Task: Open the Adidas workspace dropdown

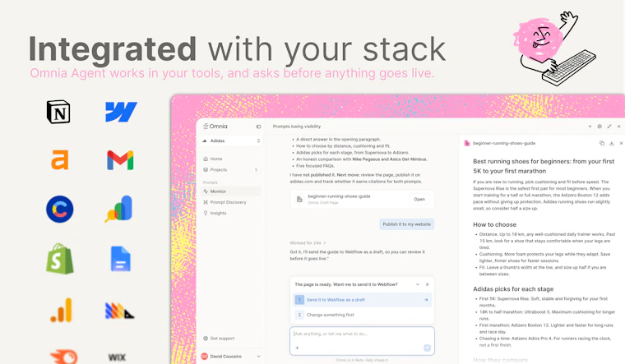Action: 231,141
